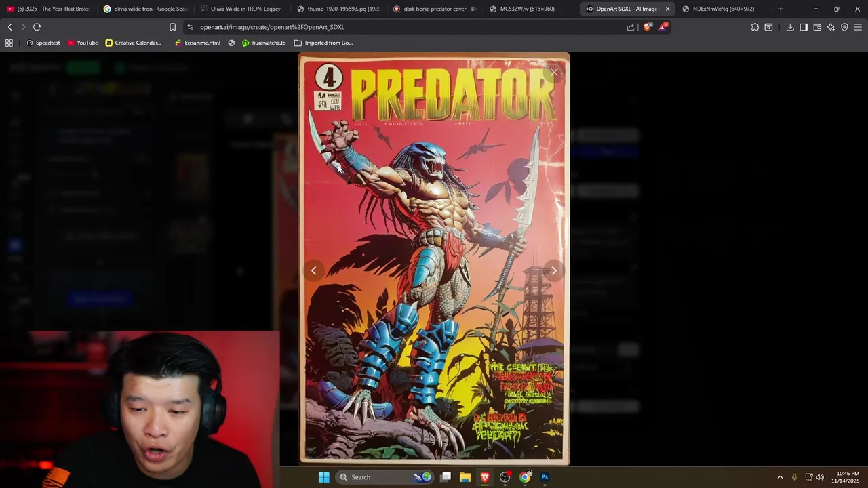The height and width of the screenshot is (488, 868).
Task: Open the share page icon in address bar
Action: [x=631, y=27]
